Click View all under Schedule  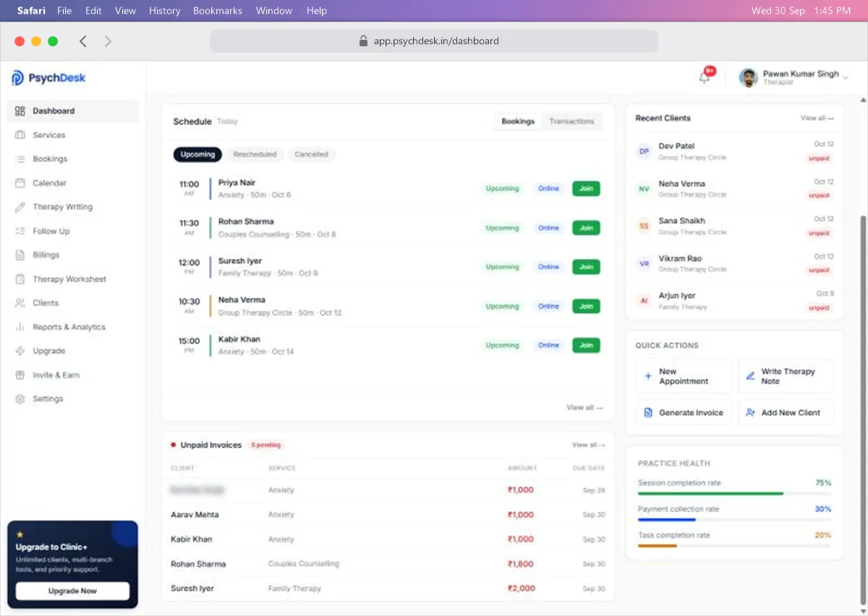click(584, 408)
